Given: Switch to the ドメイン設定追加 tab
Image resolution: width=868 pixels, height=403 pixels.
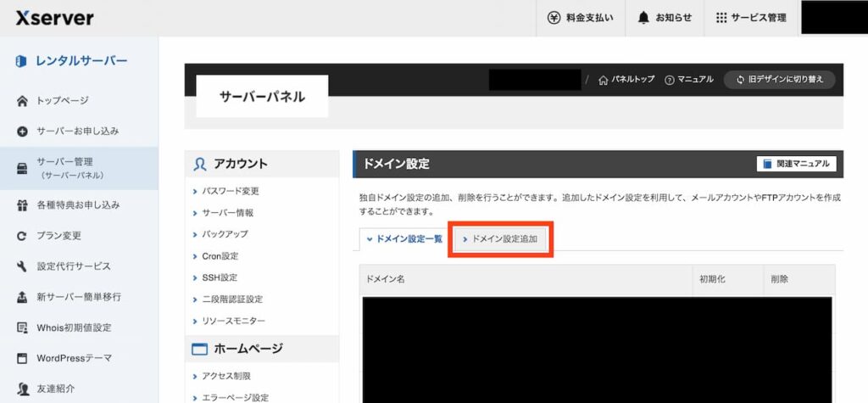Looking at the screenshot, I should (x=500, y=239).
